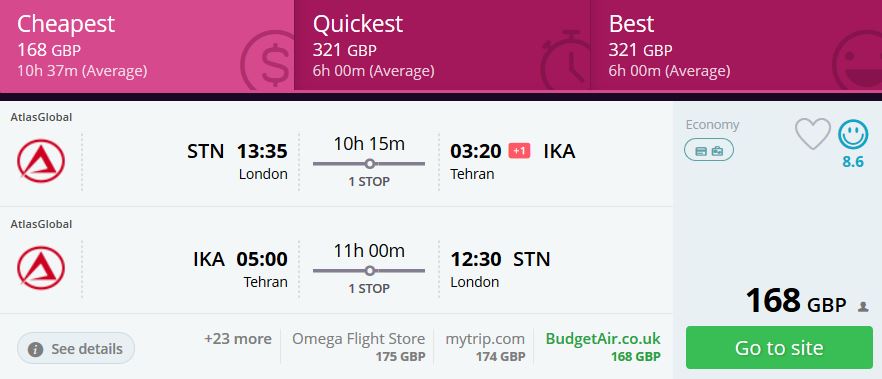Click outbound 1 STOP route marker
Screen dimensions: 882x379
[x=369, y=164]
